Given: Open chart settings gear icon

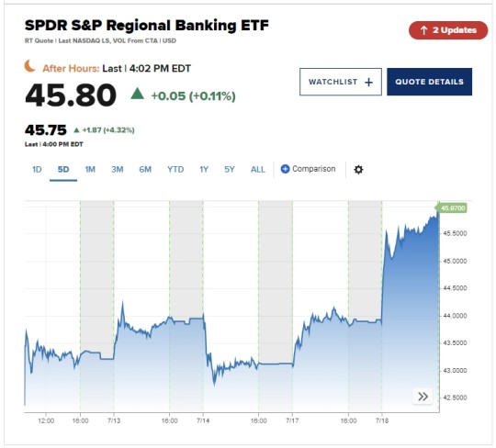Looking at the screenshot, I should 358,170.
